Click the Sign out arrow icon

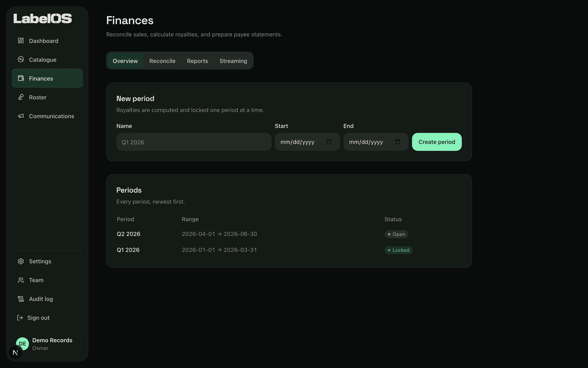point(20,318)
